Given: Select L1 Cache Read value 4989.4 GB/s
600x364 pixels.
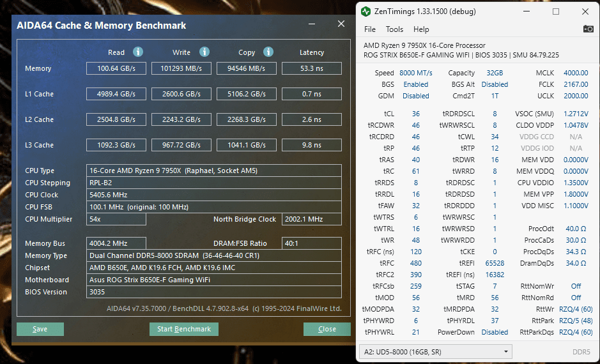Looking at the screenshot, I should pos(116,94).
